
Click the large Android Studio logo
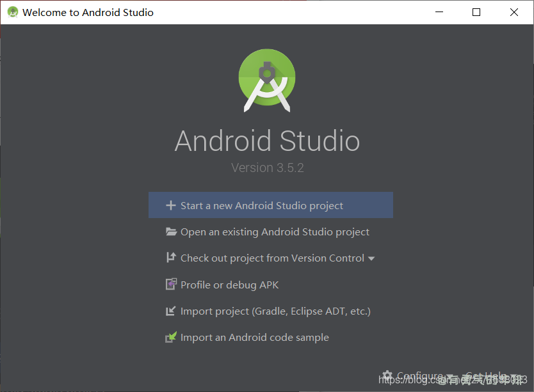(x=267, y=81)
